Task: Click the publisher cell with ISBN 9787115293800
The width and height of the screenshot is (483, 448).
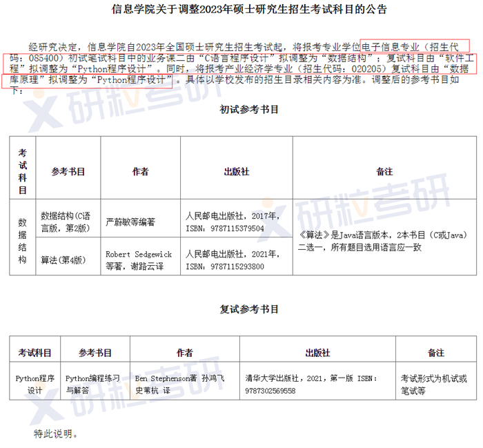Action: (x=226, y=260)
